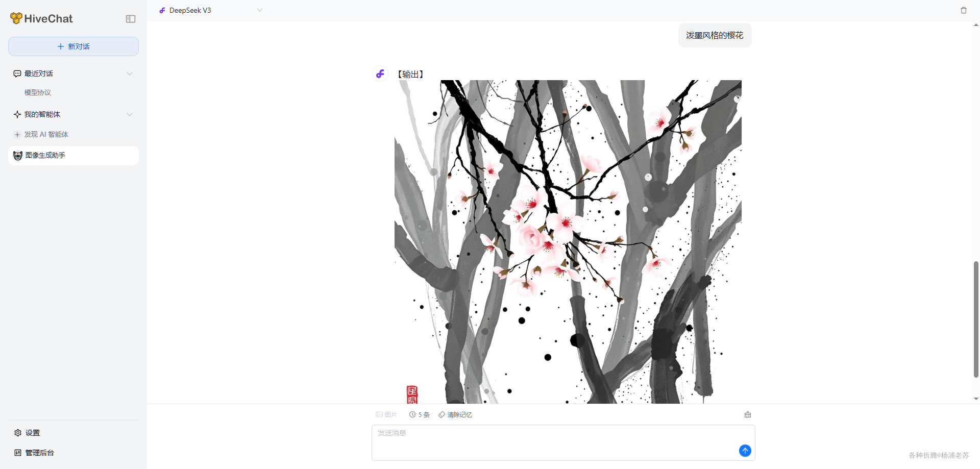Screen dimensions: 980x469
Task: Open 发现 AI 智能体 link
Action: 46,134
